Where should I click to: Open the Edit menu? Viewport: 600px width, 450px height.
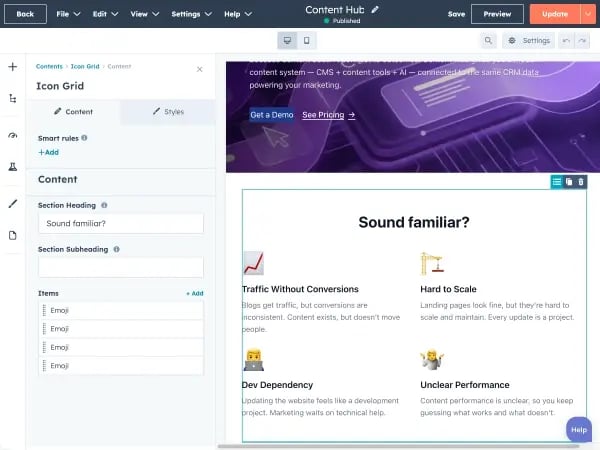pos(105,14)
